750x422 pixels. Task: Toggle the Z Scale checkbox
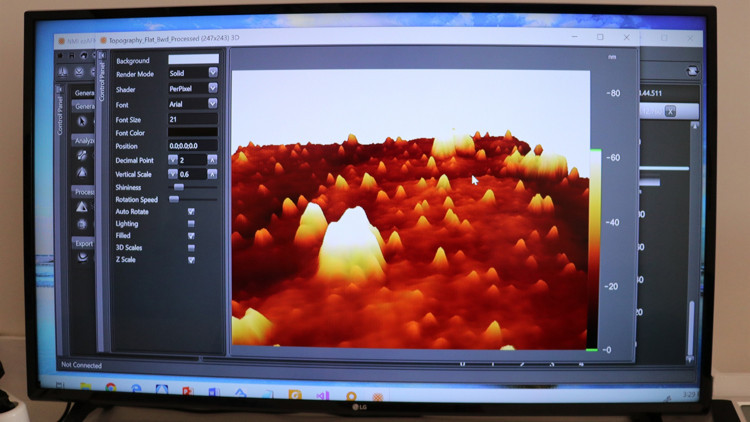coord(191,260)
